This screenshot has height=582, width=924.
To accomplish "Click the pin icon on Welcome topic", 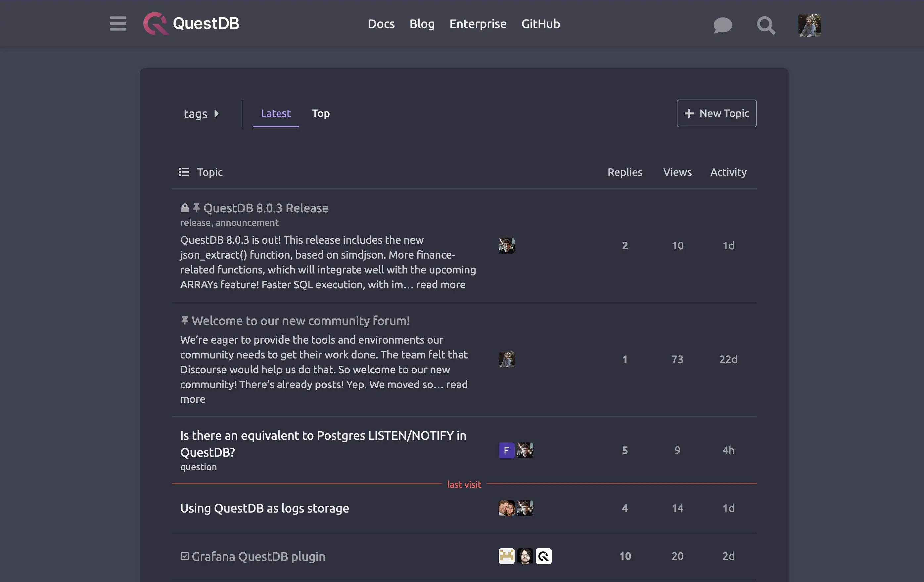I will pyautogui.click(x=185, y=320).
